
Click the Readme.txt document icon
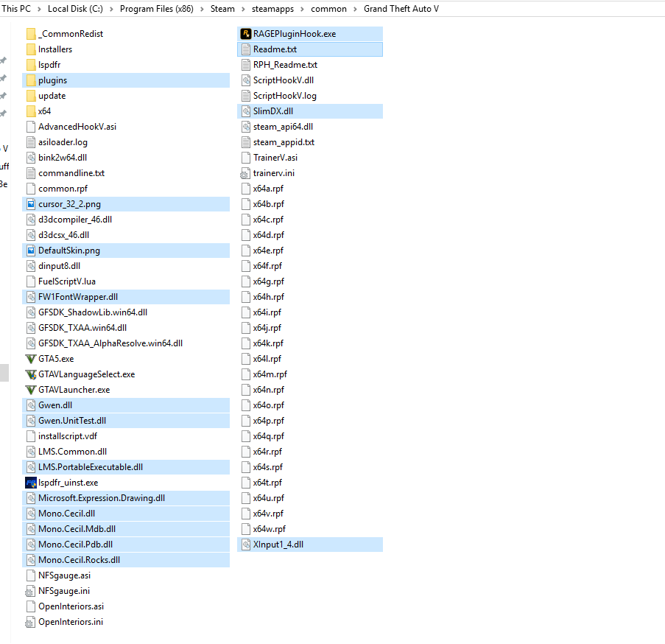coord(245,49)
